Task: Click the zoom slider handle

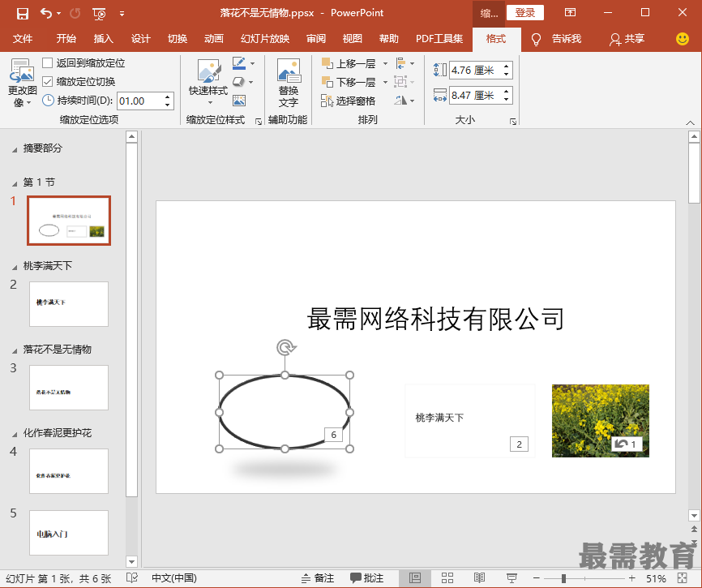Action: pos(563,578)
